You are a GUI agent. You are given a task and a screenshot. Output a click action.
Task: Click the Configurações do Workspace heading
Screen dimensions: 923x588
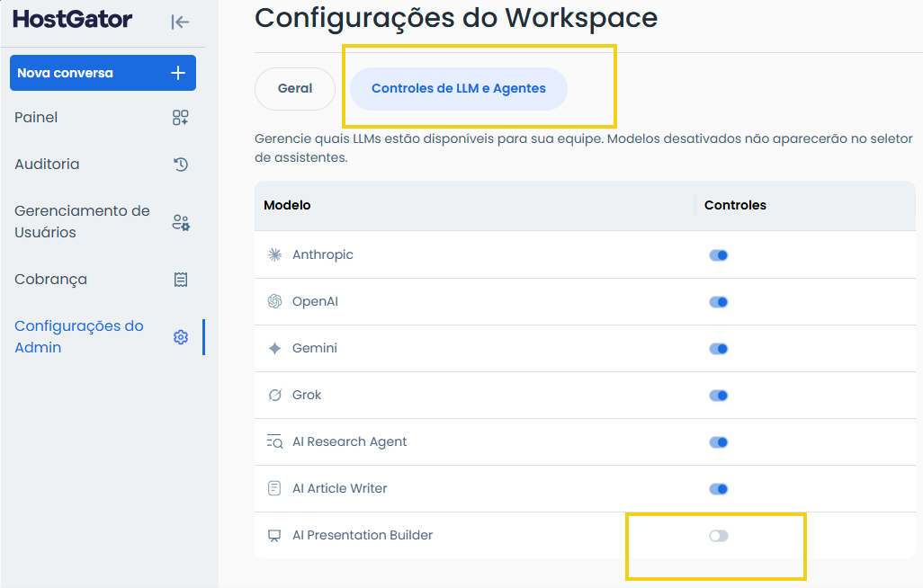point(455,18)
